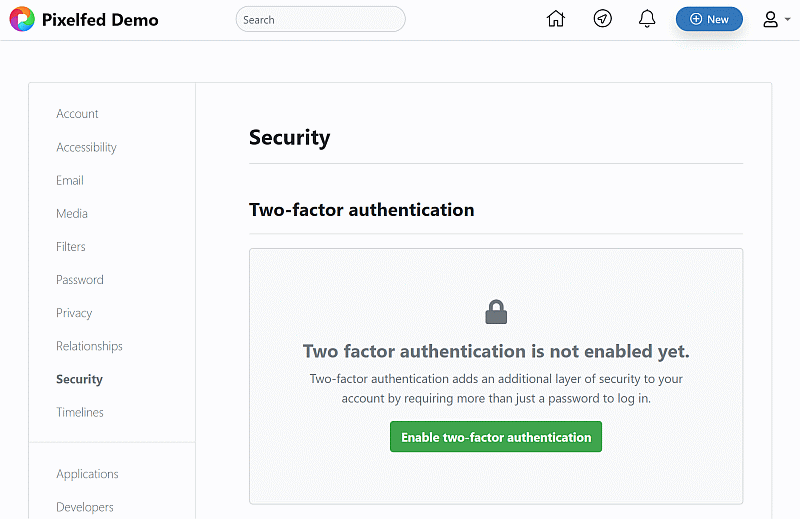Image resolution: width=800 pixels, height=519 pixels.
Task: Enable two-factor authentication button
Action: click(x=496, y=437)
